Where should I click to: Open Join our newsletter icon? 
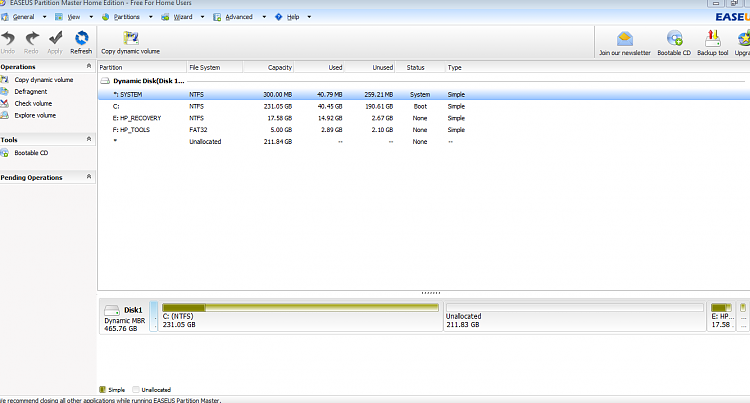pos(625,39)
